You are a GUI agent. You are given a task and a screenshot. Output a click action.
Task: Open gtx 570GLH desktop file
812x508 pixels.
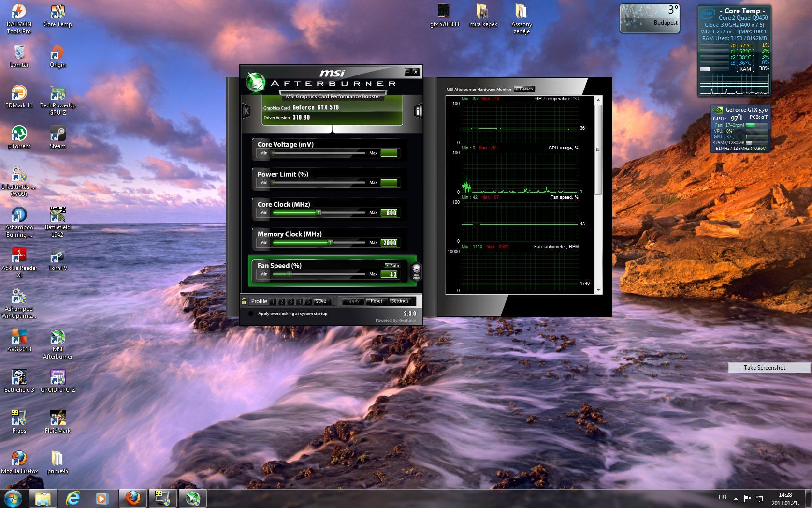444,16
